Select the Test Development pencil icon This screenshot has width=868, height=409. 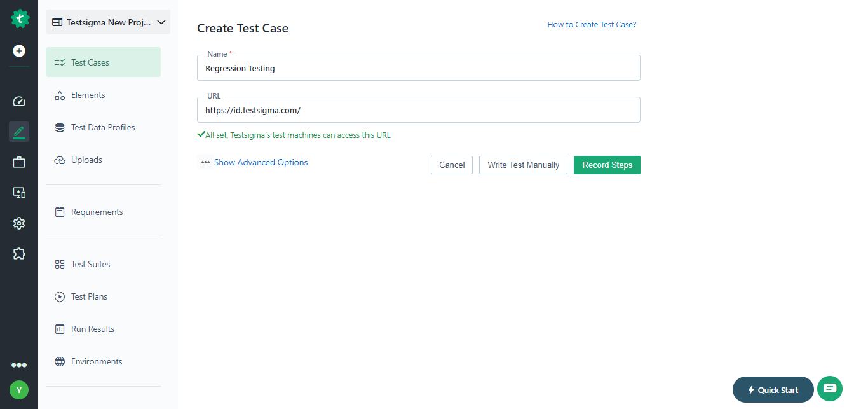point(18,132)
